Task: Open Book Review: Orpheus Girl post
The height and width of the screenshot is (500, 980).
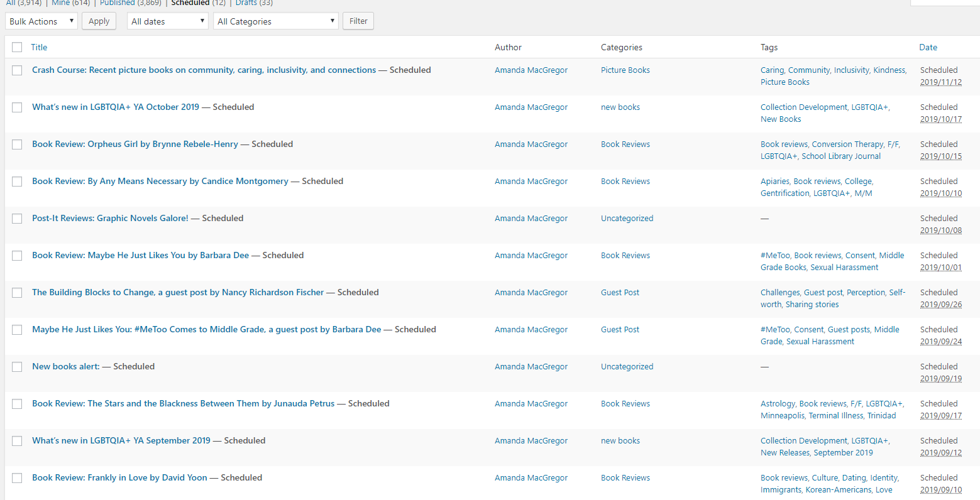Action: tap(135, 144)
